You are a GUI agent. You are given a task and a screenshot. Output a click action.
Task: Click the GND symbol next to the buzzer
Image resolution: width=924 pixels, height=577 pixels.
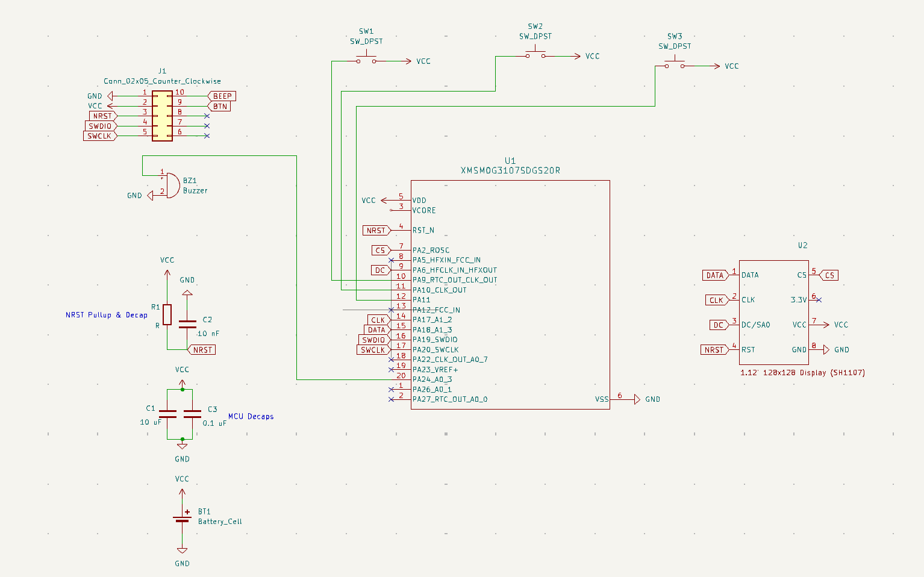(x=149, y=195)
